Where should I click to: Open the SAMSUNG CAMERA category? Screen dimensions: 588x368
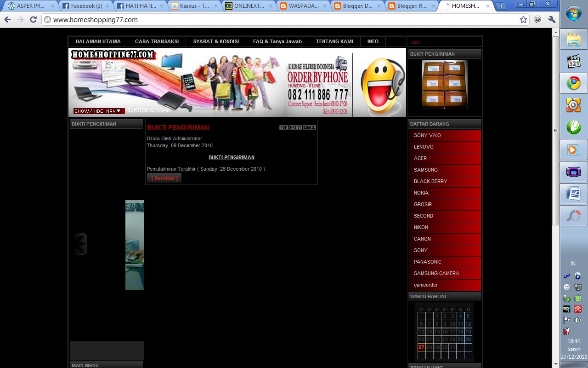[445, 273]
